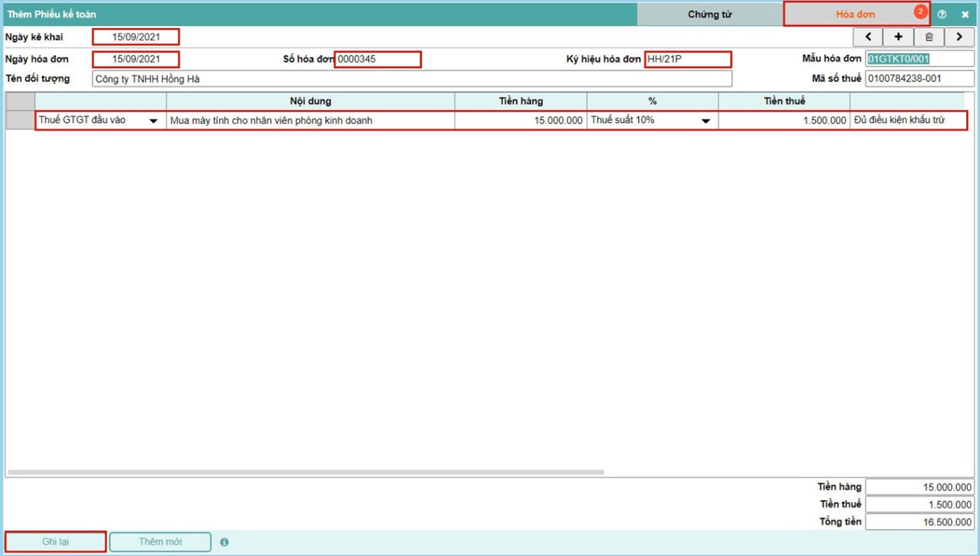This screenshot has width=980, height=556.
Task: Click Số hóa đơn field 0000345
Action: coord(378,60)
